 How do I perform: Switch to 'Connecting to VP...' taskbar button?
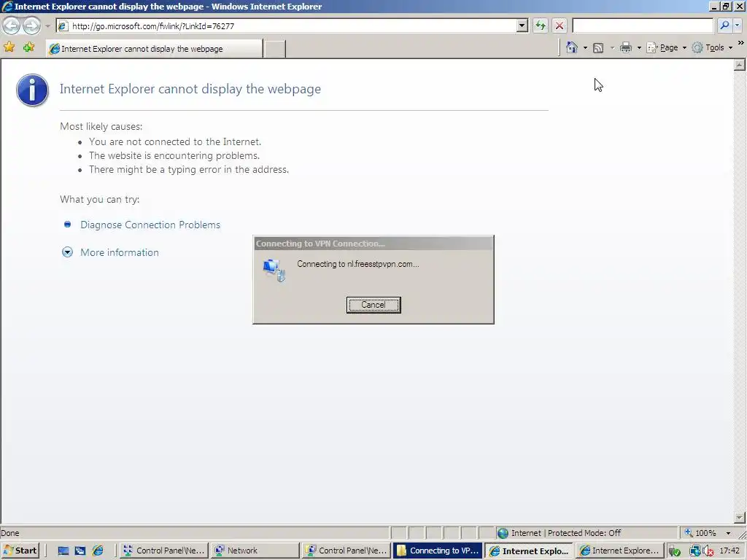click(438, 551)
